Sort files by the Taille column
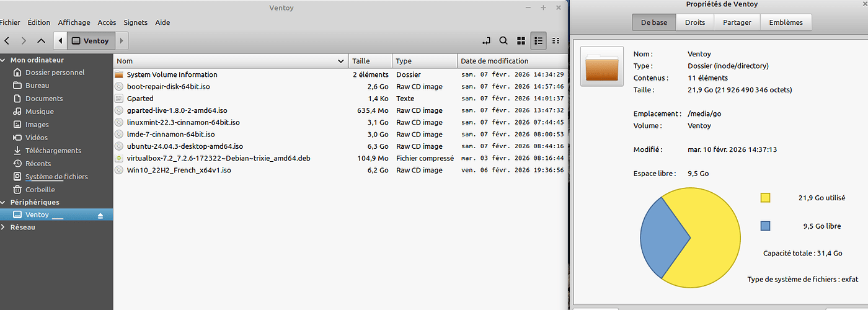This screenshot has height=310, width=868. (370, 61)
